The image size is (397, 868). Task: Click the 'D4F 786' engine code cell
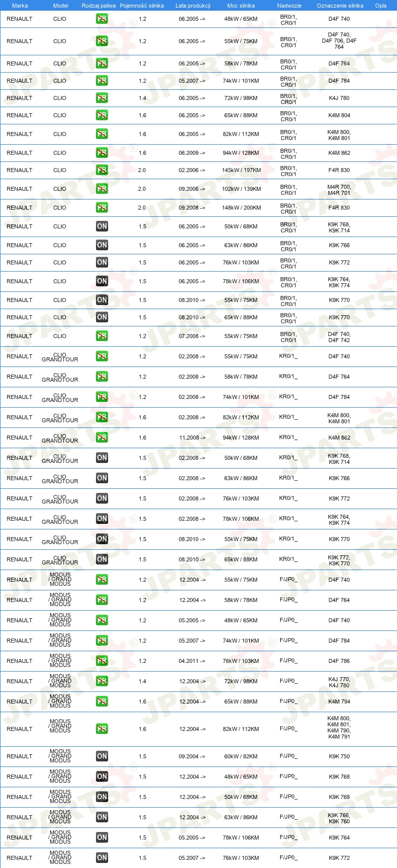(339, 661)
